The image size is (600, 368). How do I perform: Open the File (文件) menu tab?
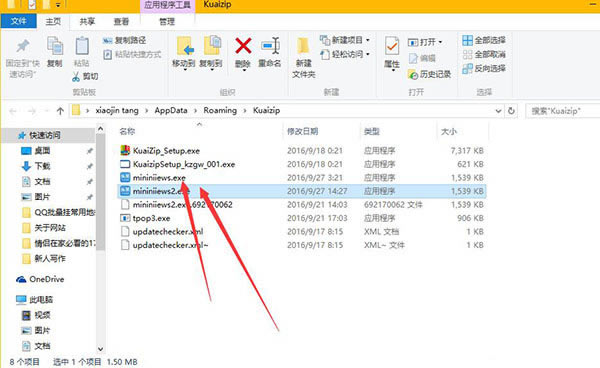pos(19,21)
